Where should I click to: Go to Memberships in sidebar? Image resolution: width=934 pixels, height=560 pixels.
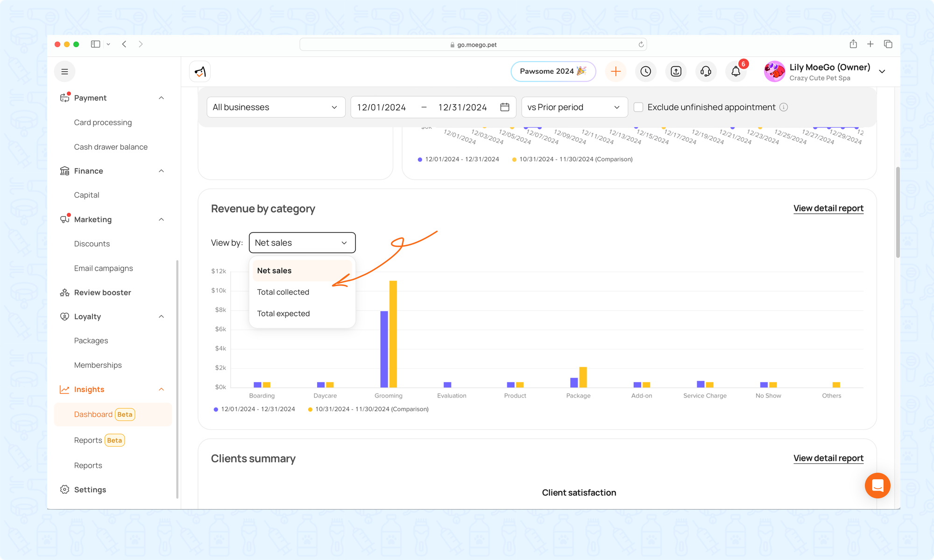pos(98,365)
